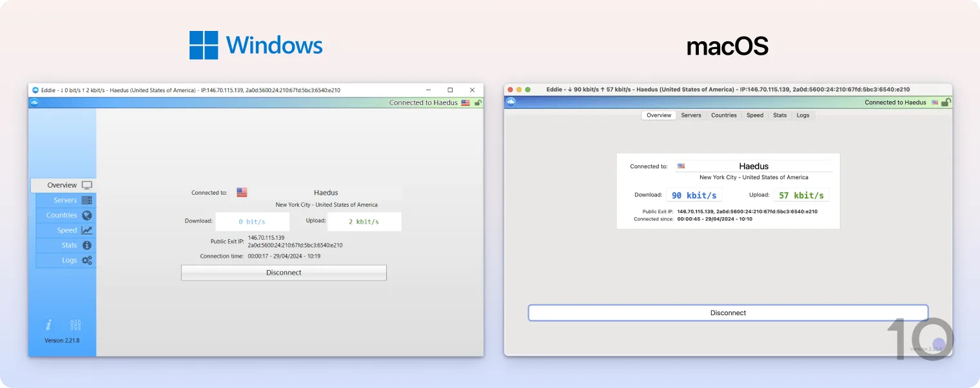Click the Version 2.21.8 text in Windows sidebar
980x388 pixels.
pyautogui.click(x=62, y=340)
